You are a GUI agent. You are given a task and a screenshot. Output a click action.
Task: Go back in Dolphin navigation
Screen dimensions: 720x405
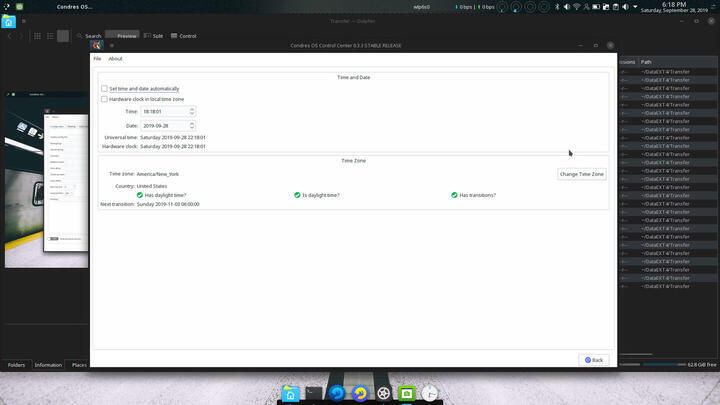tap(10, 36)
